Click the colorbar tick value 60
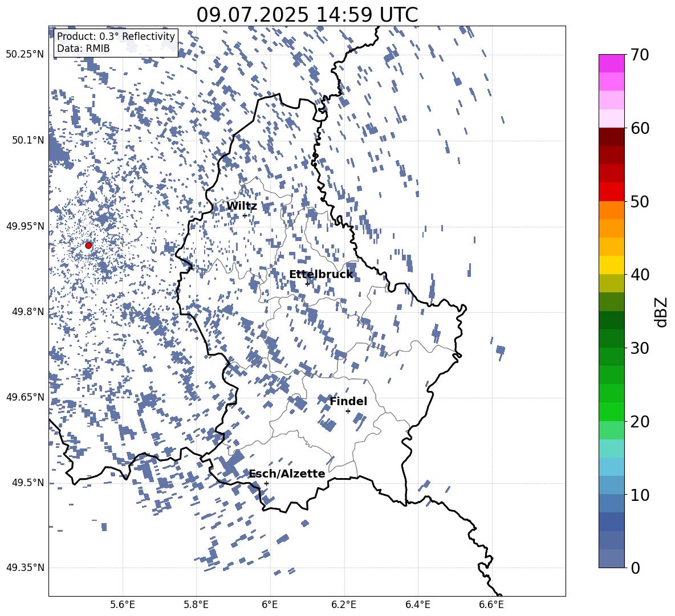 (640, 128)
